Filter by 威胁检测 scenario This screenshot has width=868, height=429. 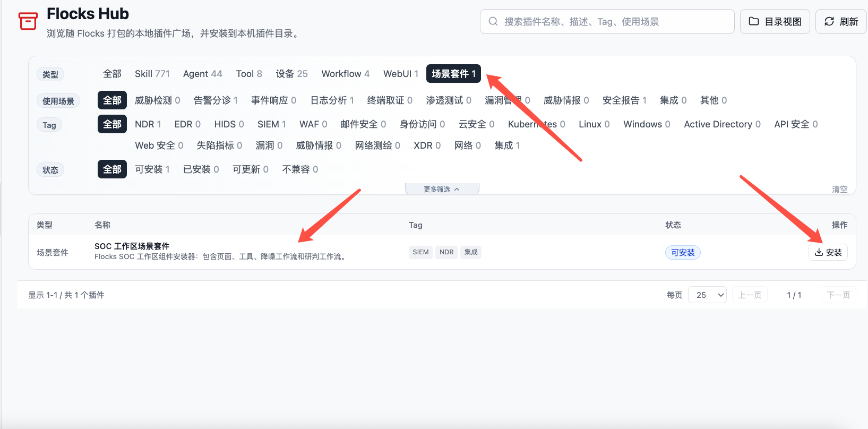(158, 100)
